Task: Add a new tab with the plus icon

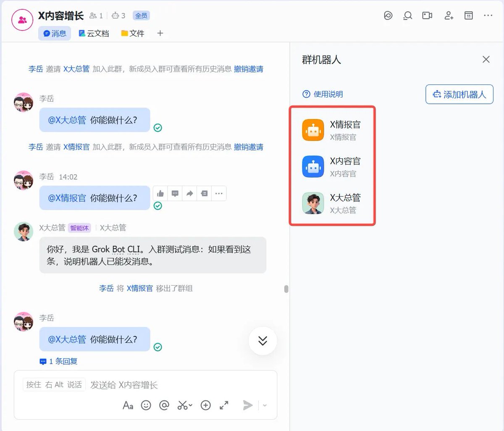Action: [160, 33]
